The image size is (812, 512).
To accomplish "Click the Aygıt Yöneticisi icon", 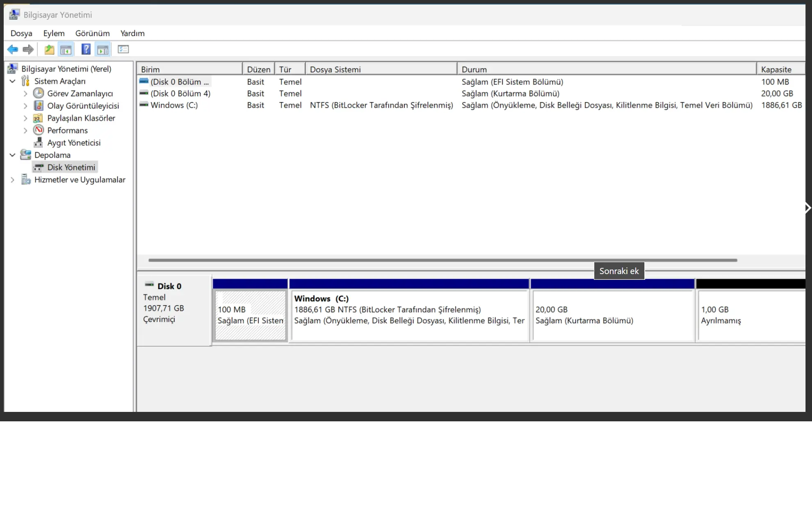I will (38, 142).
